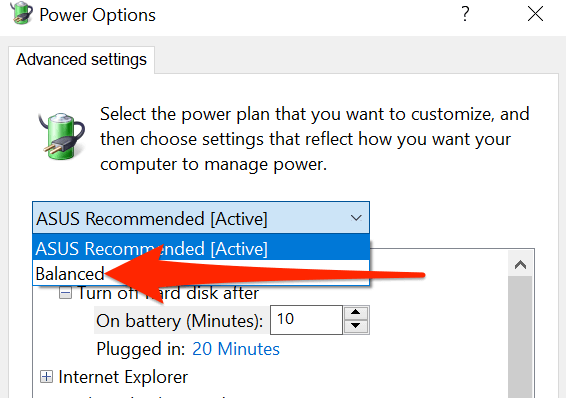Close the Power Options dialog
Viewport: 566px width, 398px height.
[535, 14]
